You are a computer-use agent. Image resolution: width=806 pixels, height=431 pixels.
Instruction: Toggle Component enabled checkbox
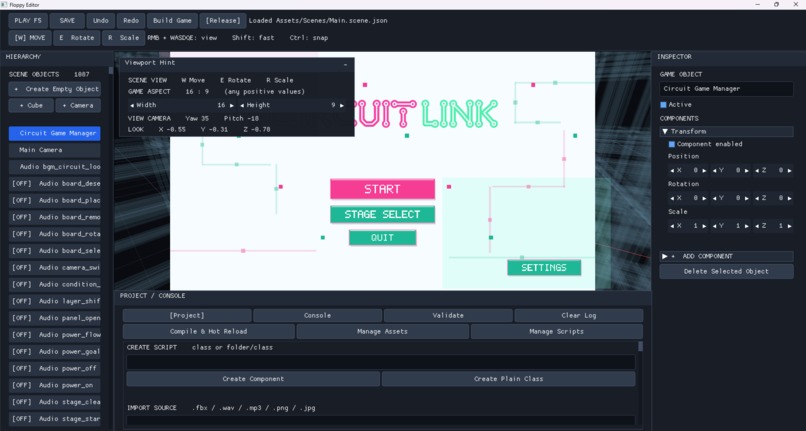pyautogui.click(x=671, y=145)
